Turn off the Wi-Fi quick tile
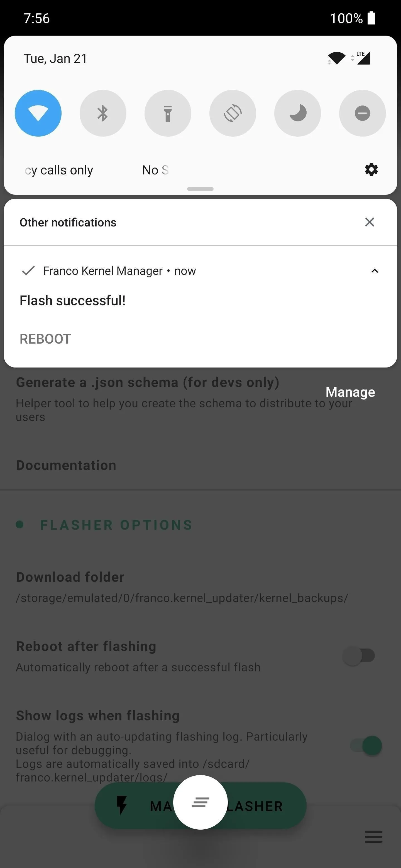401x868 pixels. 38,113
